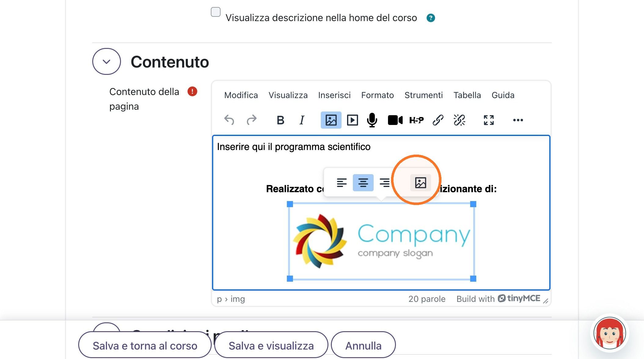The image size is (644, 359).
Task: Align image right in floating toolbar
Action: (x=384, y=183)
